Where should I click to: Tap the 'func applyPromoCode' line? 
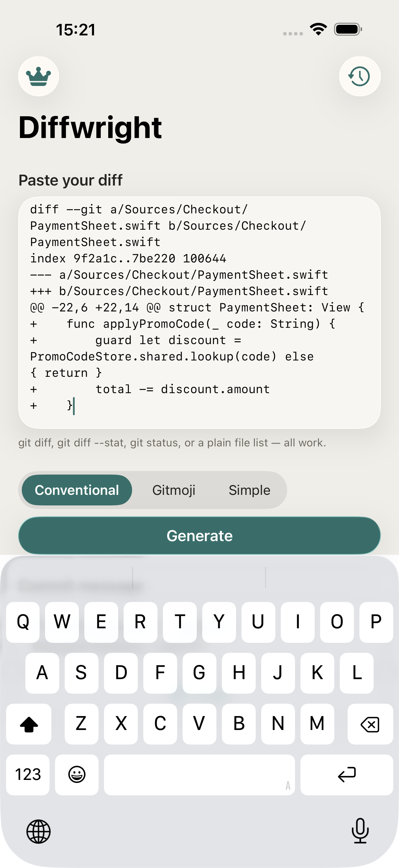(183, 324)
